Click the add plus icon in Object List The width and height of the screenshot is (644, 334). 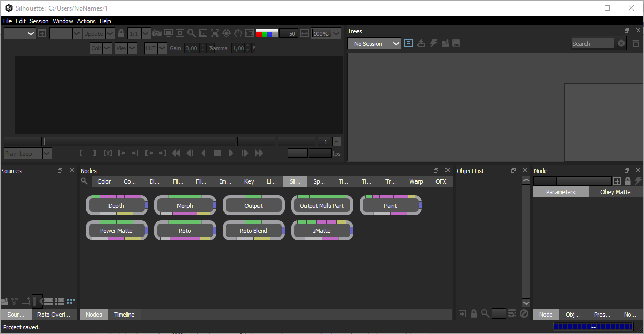(x=462, y=313)
